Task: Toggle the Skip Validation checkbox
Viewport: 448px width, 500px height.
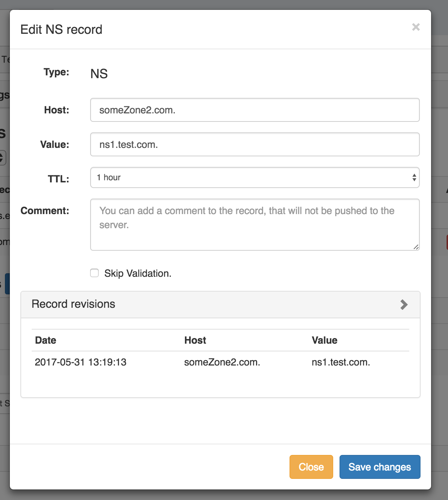Action: click(94, 273)
